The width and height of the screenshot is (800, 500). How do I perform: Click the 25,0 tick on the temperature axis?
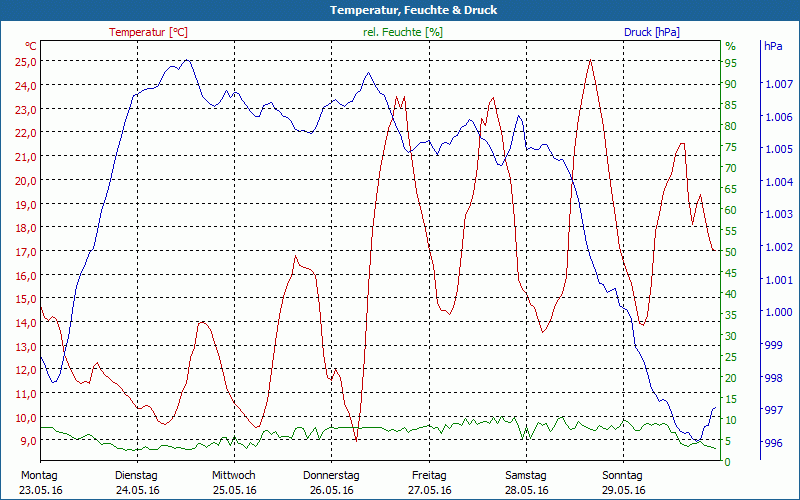coord(26,61)
